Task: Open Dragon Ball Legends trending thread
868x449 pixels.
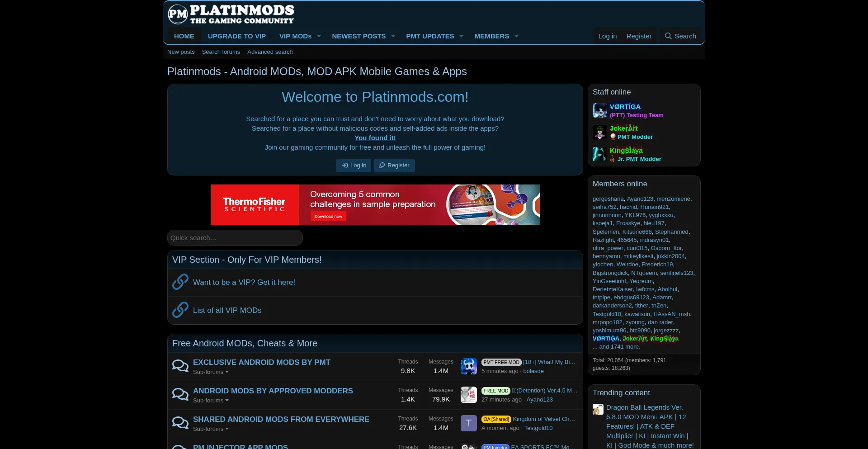Action: click(x=650, y=426)
